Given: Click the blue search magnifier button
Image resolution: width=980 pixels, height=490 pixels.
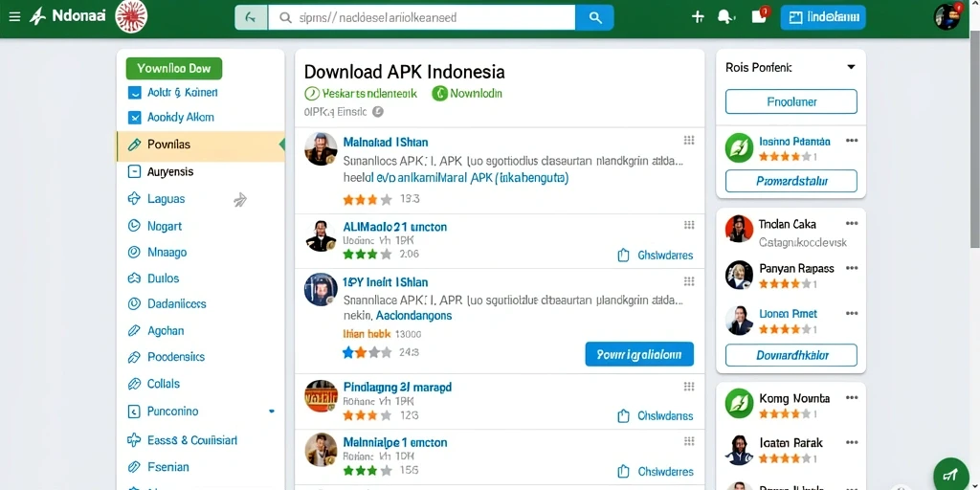Looking at the screenshot, I should (595, 17).
